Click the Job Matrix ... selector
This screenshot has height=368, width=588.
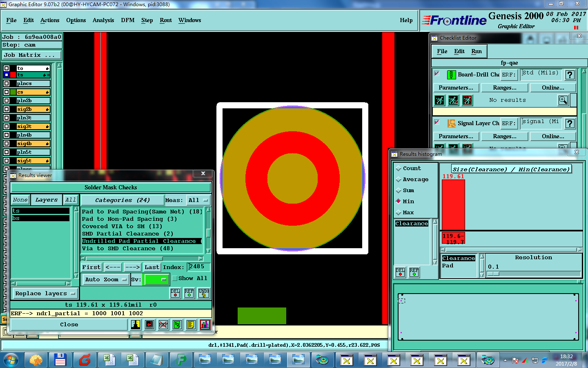[32, 55]
